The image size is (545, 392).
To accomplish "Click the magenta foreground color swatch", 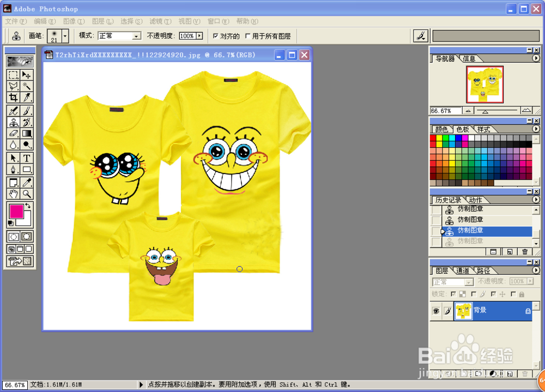I will pyautogui.click(x=16, y=212).
